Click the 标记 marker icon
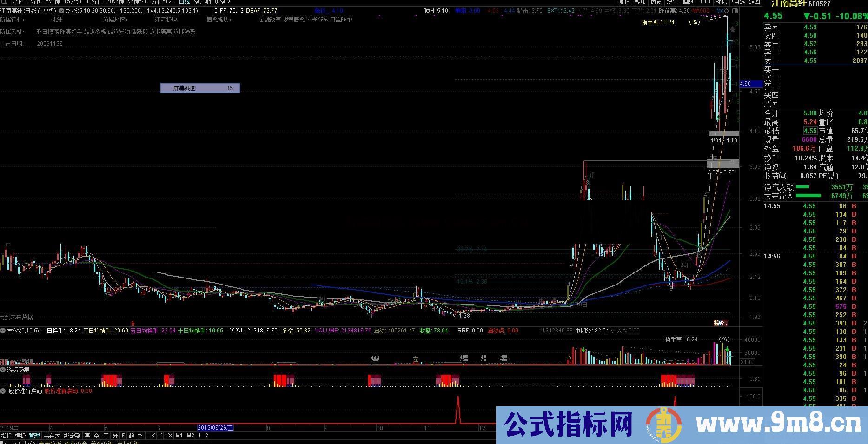The width and height of the screenshot is (868, 444). (720, 3)
